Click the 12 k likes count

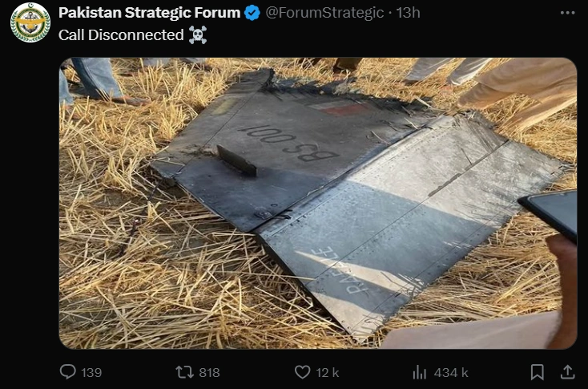coord(328,372)
